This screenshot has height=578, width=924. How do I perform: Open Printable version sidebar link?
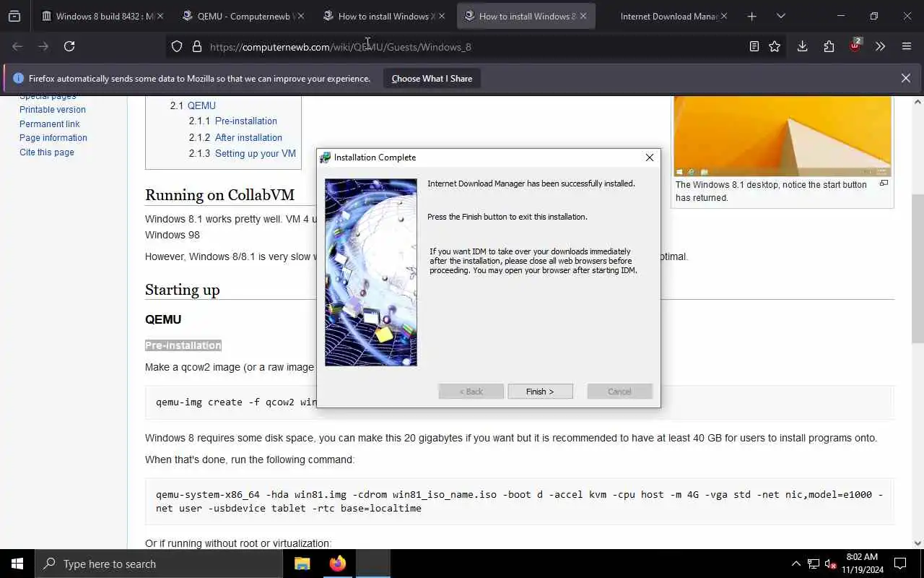pos(53,110)
